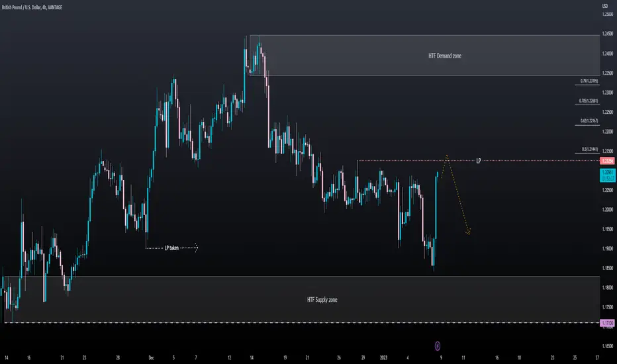The height and width of the screenshot is (364, 617).
Task: Click the 1.24000 price axis label
Action: pyautogui.click(x=608, y=54)
